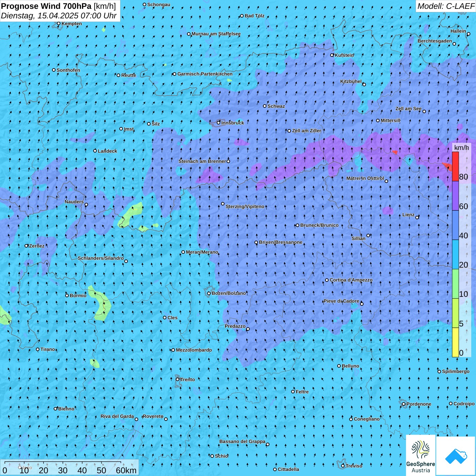476x476 pixels.
Task: Select the Schongau marker circle
Action: 144,4
